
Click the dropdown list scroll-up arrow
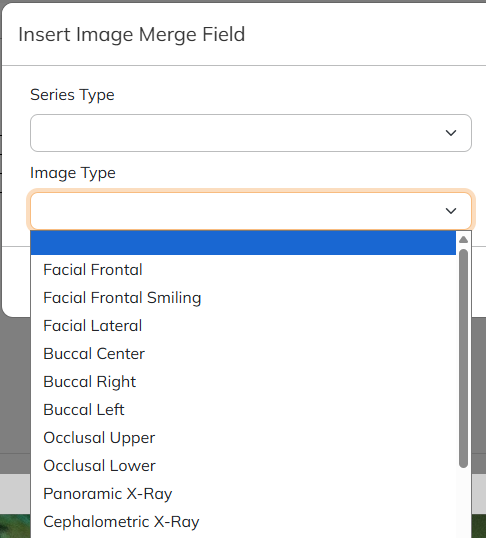(x=463, y=239)
